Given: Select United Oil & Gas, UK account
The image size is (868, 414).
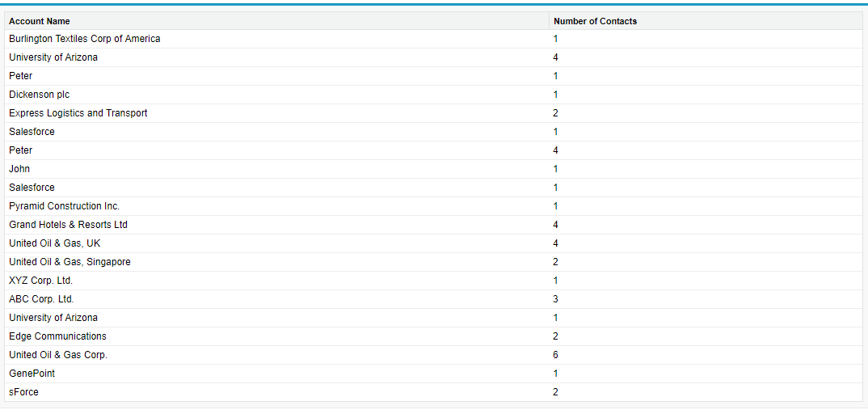Looking at the screenshot, I should pyautogui.click(x=55, y=243).
